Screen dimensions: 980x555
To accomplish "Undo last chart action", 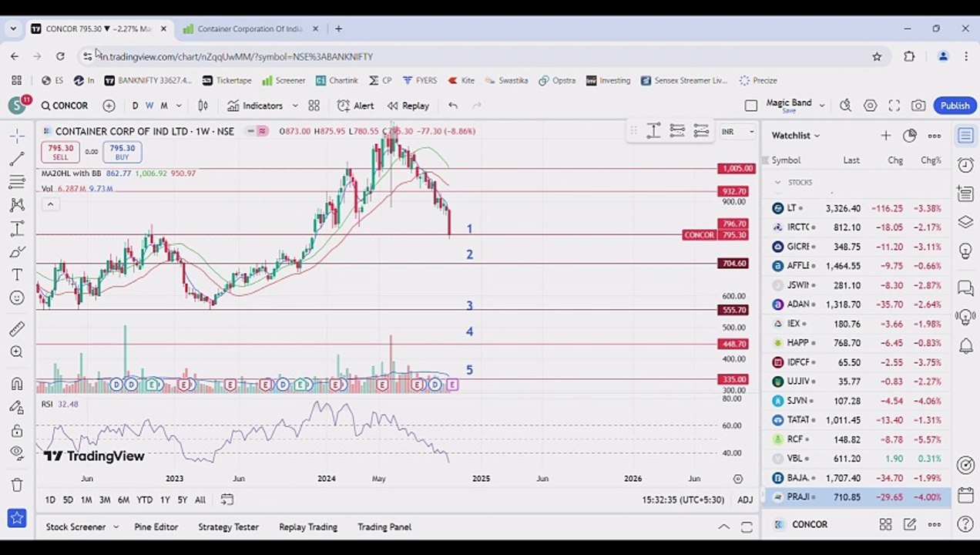I will click(x=453, y=106).
